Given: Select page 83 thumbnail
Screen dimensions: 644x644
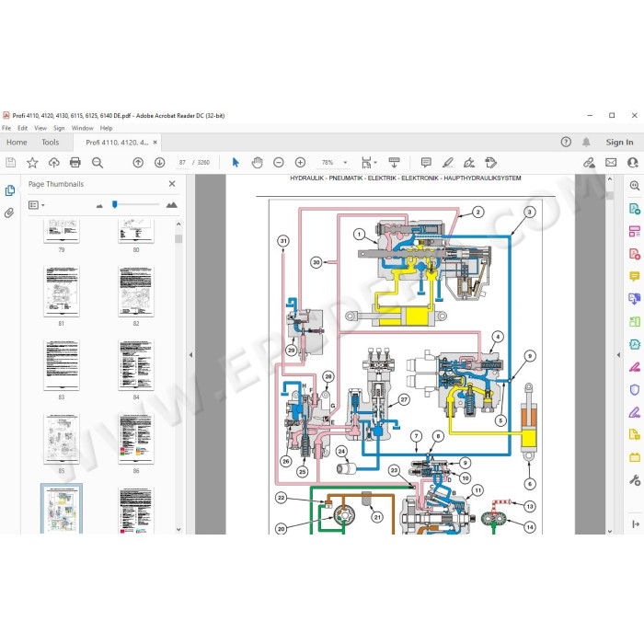Looking at the screenshot, I should 62,364.
